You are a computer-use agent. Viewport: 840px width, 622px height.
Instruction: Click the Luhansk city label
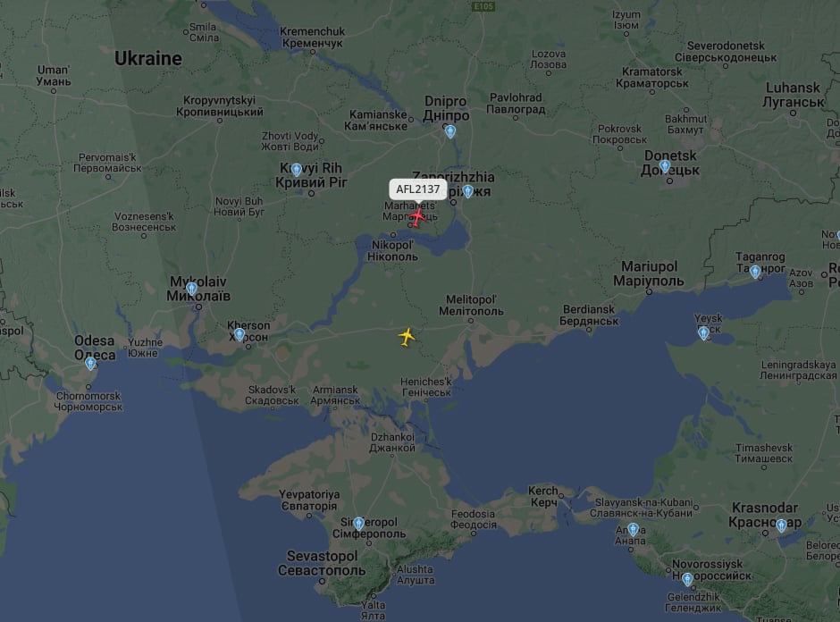[x=794, y=95]
